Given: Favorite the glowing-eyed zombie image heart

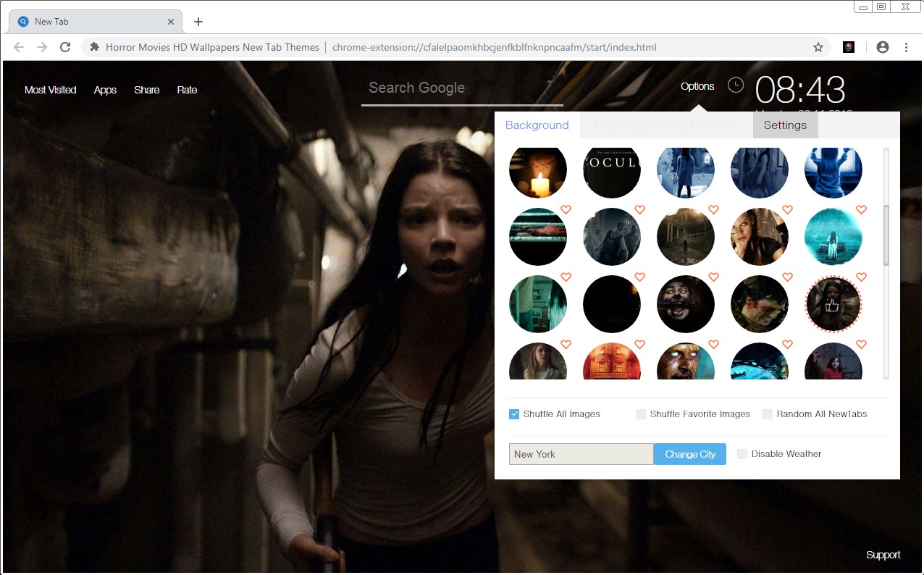Looking at the screenshot, I should (x=714, y=345).
